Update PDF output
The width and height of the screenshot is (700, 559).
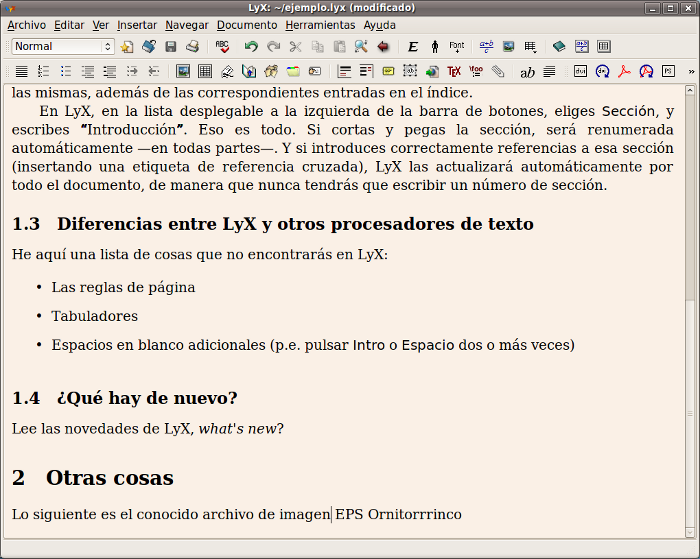[x=646, y=71]
